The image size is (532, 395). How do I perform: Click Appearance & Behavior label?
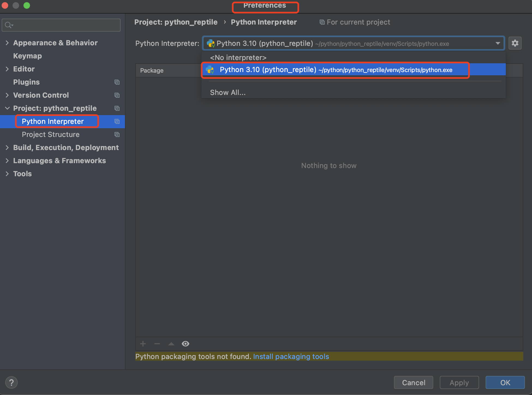tap(55, 43)
